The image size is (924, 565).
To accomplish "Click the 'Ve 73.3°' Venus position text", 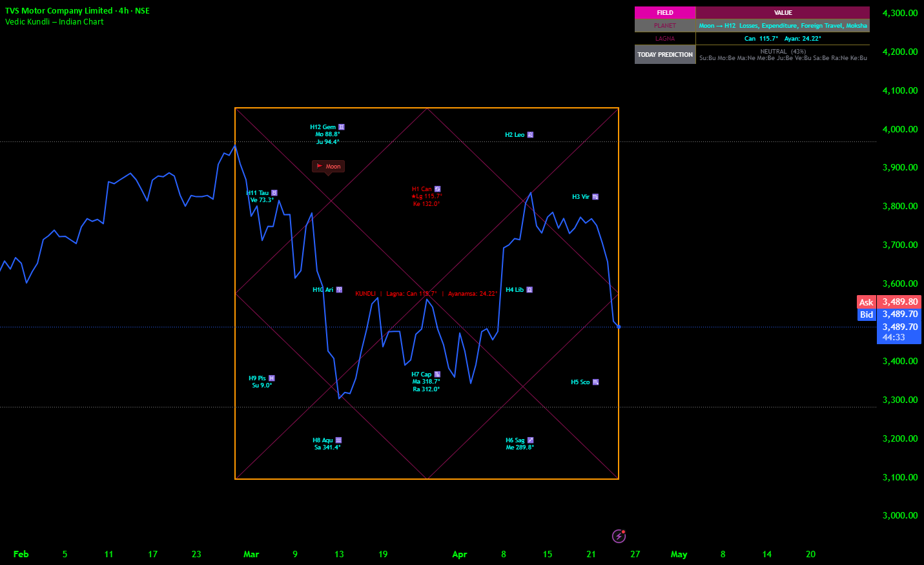I will point(262,200).
